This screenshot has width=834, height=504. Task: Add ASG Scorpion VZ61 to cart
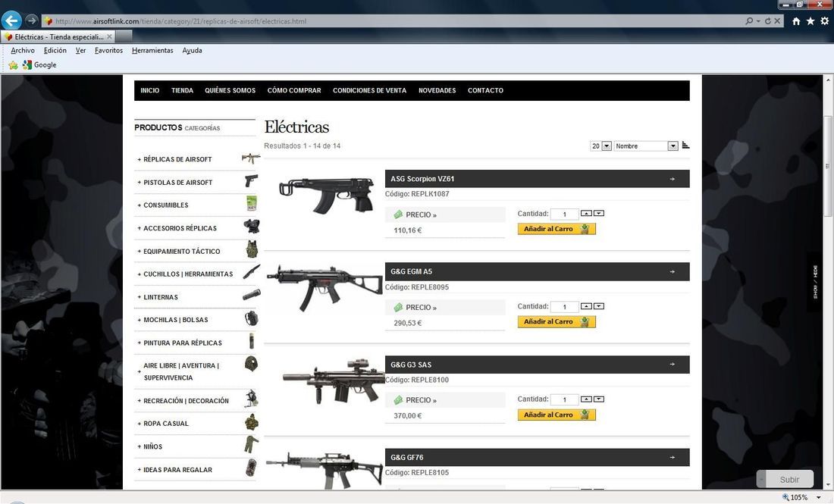(x=557, y=229)
